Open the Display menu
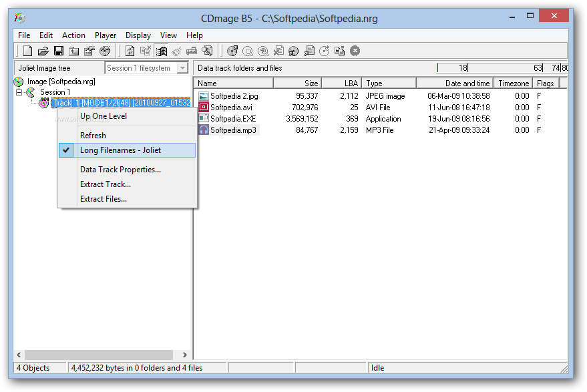The image size is (587, 392). 138,35
